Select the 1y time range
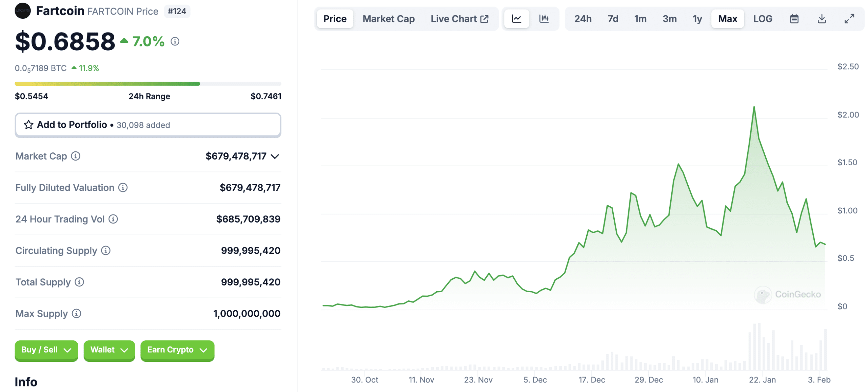The image size is (868, 392). [x=697, y=19]
